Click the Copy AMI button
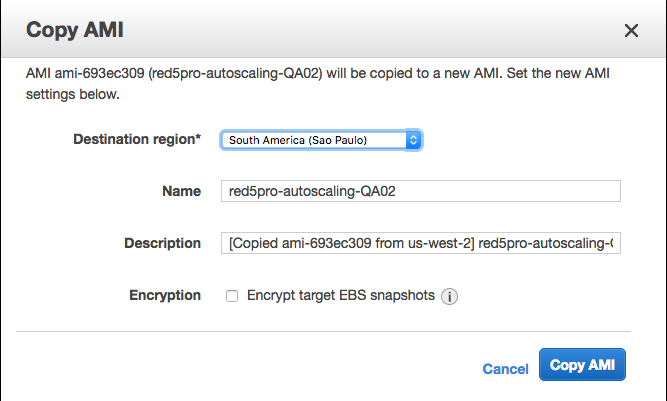 [582, 365]
